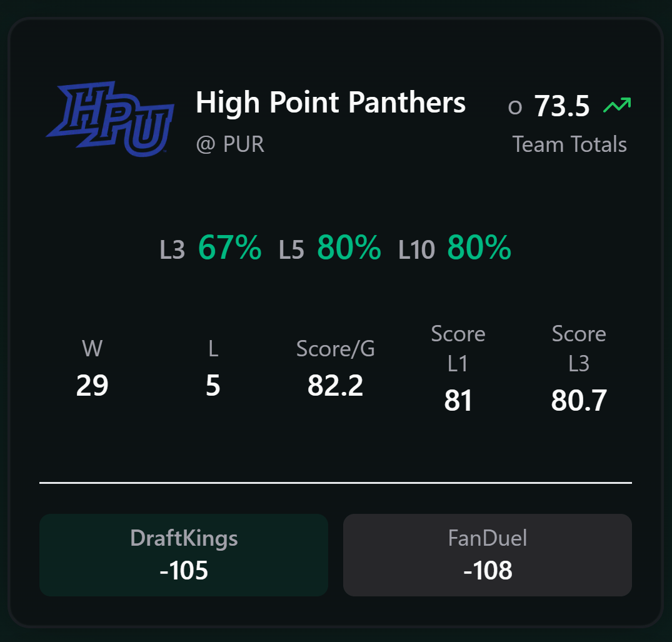Click the Score L1 81 stat

tap(458, 368)
